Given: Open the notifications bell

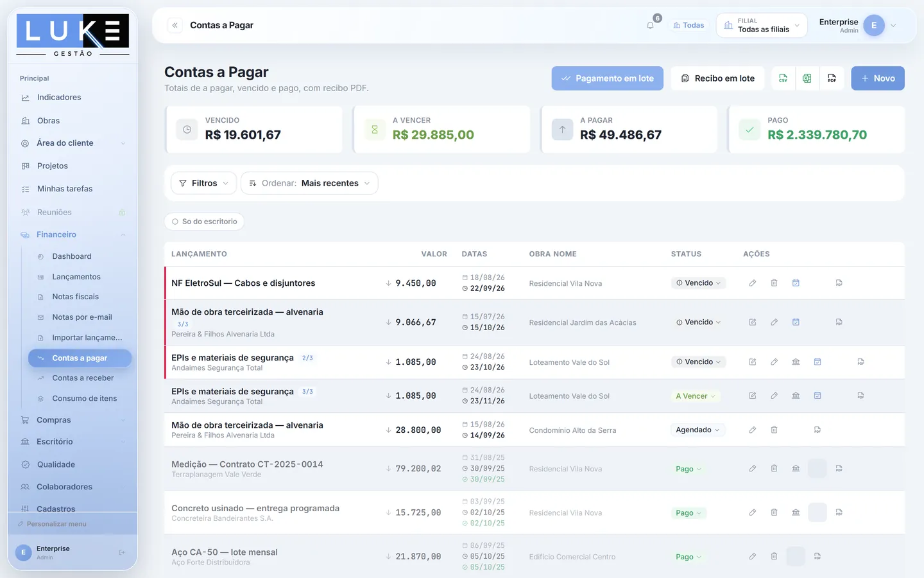Looking at the screenshot, I should (651, 25).
